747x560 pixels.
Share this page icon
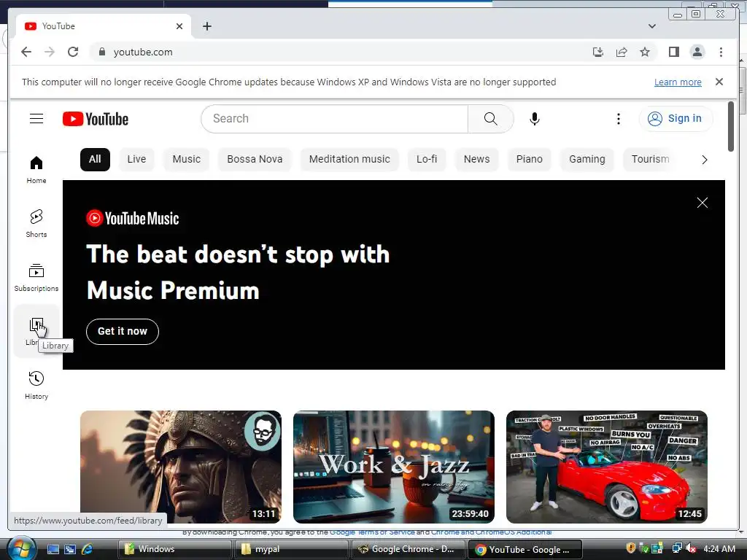point(622,52)
